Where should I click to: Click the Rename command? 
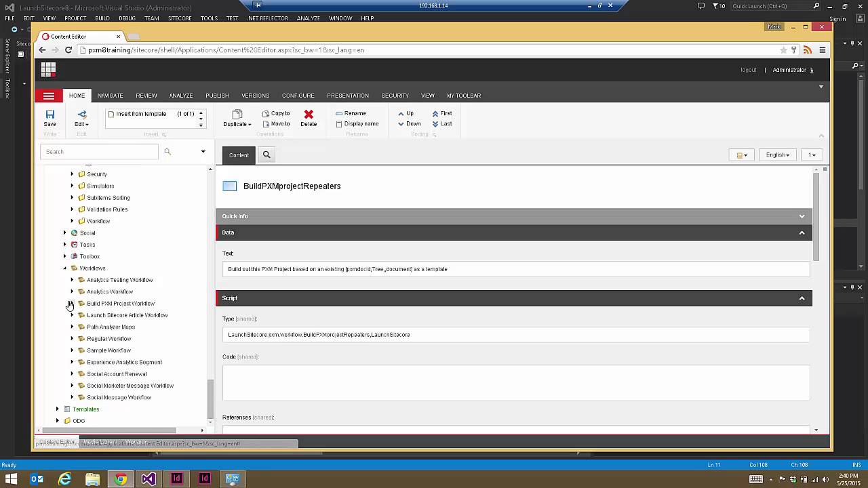point(351,113)
